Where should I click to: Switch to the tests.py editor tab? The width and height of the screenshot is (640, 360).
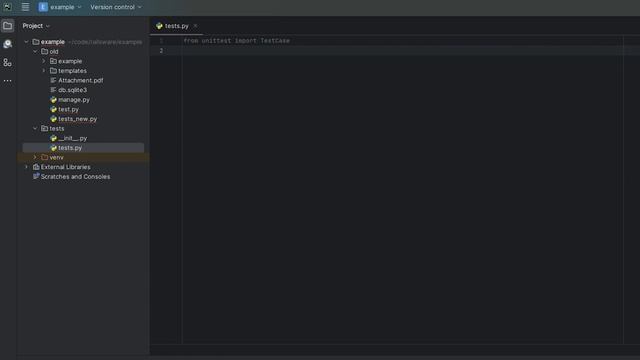(177, 26)
